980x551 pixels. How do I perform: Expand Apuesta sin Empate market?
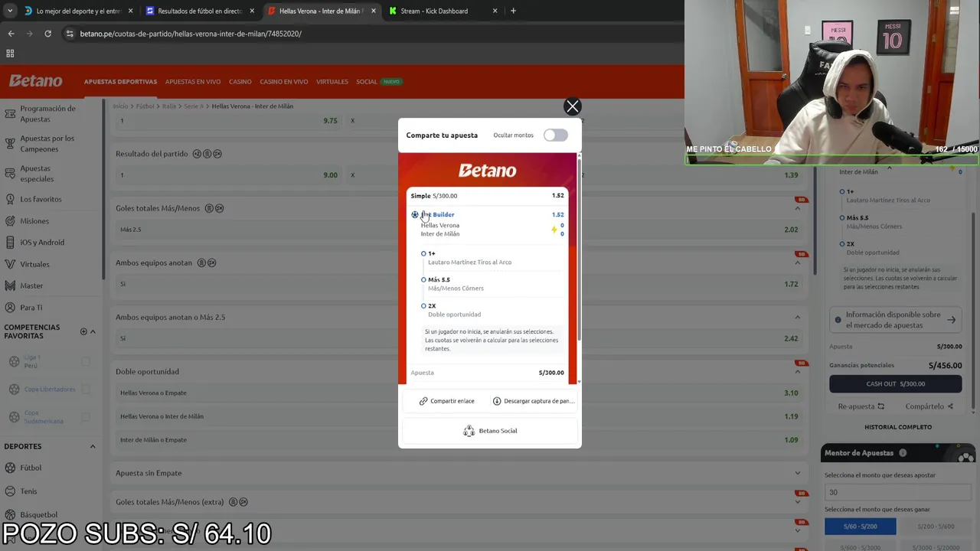(797, 473)
